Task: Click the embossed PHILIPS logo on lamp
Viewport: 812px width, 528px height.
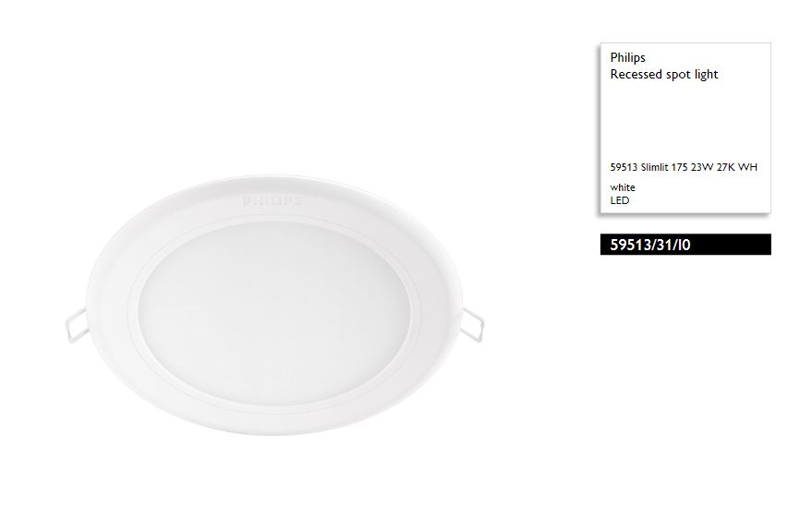Action: coord(272,201)
